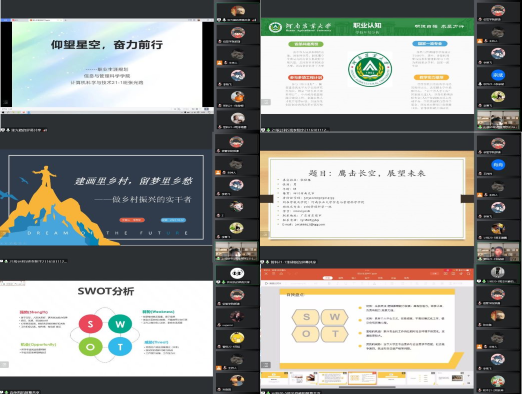Open the slide menu icon left of 仰望星空 slide

(6, 103)
